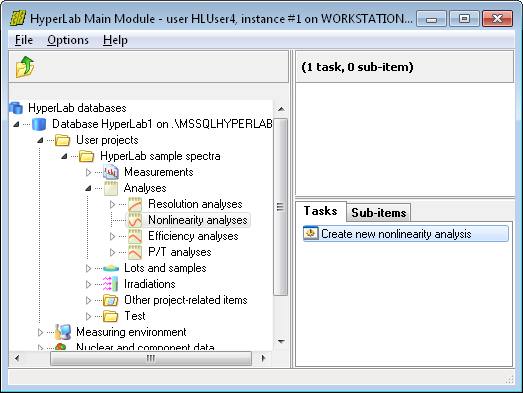
Task: Select Database HyperLab1 on .\MSSQLHYPERLAB label
Action: [x=162, y=124]
